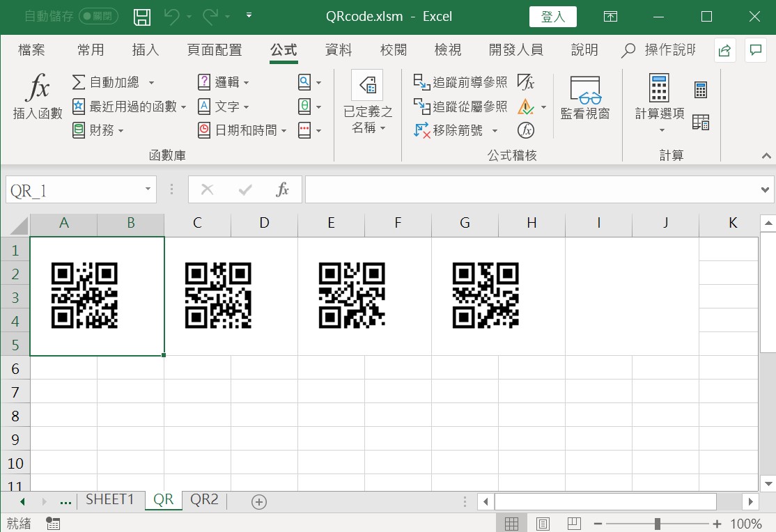
Task: Open Undo history dropdown arrow
Action: [189, 17]
